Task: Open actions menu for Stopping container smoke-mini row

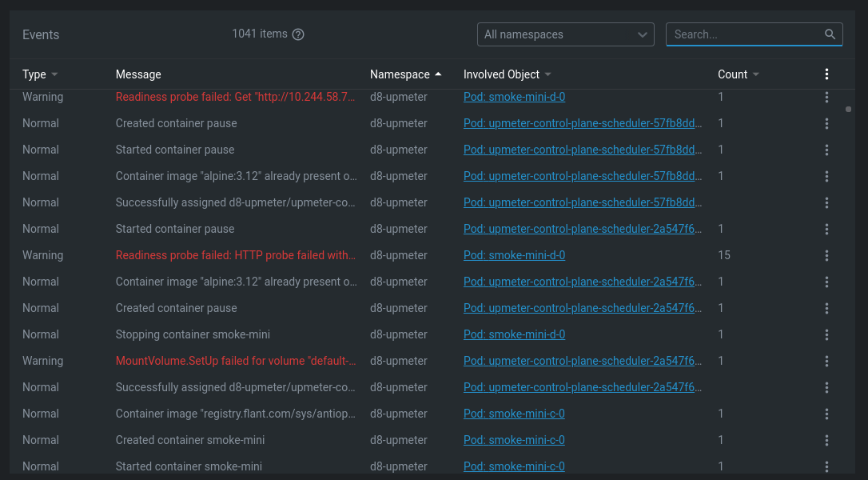Action: click(826, 334)
